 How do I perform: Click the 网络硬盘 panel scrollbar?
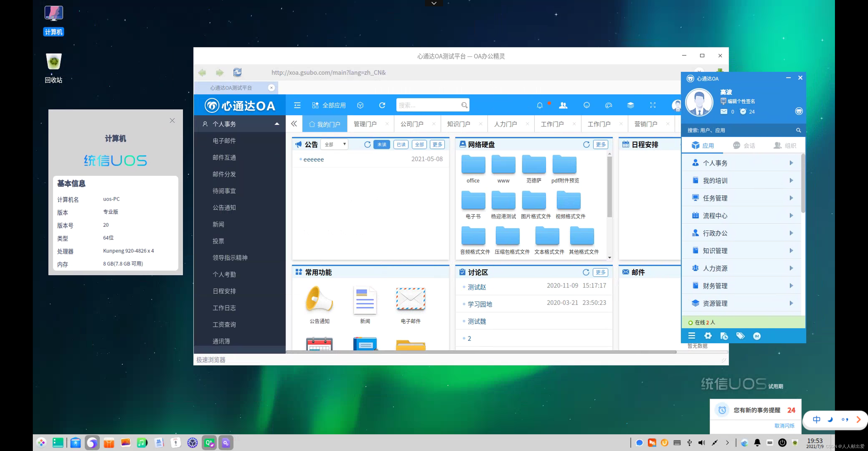(x=610, y=187)
